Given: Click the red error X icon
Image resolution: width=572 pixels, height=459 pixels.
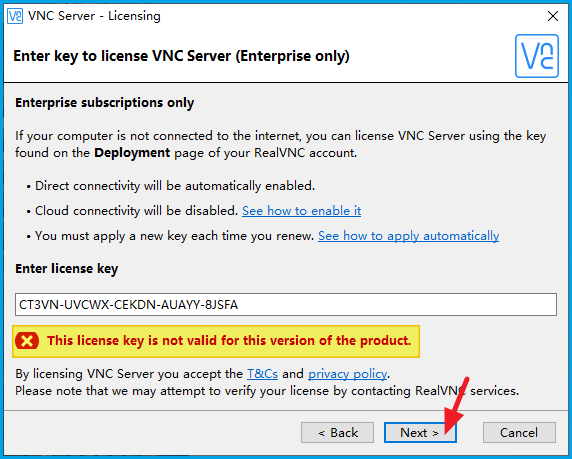Looking at the screenshot, I should click(x=27, y=341).
